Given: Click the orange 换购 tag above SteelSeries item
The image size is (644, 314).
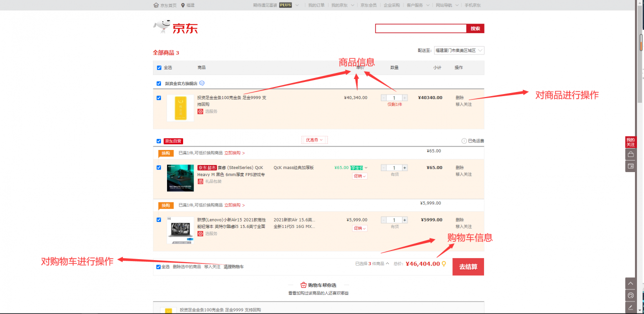Looking at the screenshot, I should (x=166, y=153).
